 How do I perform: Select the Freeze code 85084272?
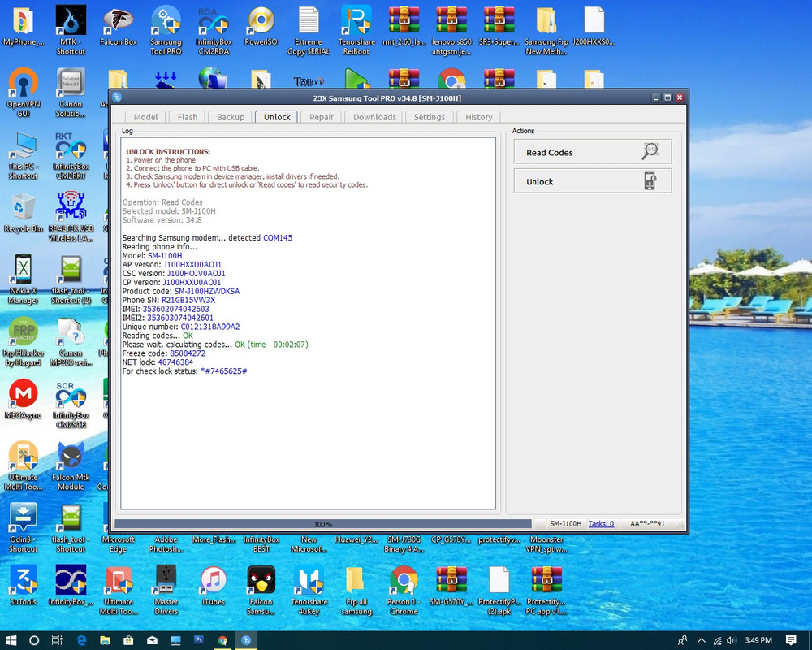(x=188, y=353)
